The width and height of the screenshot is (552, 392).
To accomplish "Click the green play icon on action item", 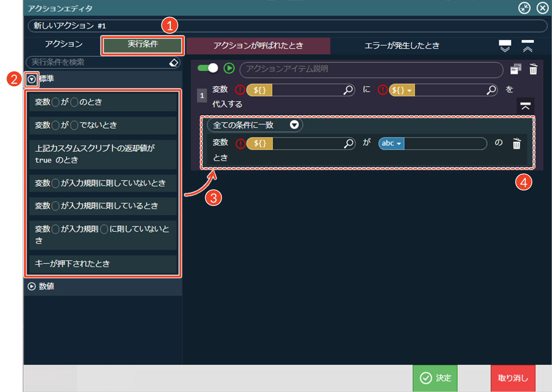I will click(x=229, y=68).
